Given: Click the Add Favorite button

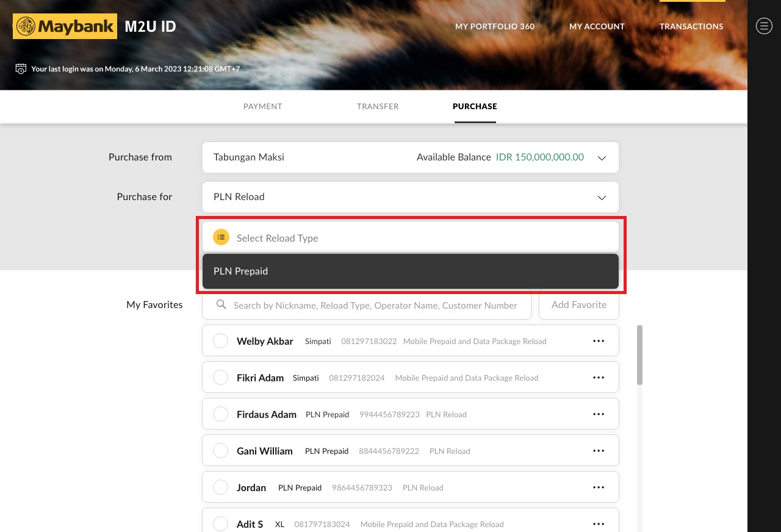Looking at the screenshot, I should click(x=579, y=304).
